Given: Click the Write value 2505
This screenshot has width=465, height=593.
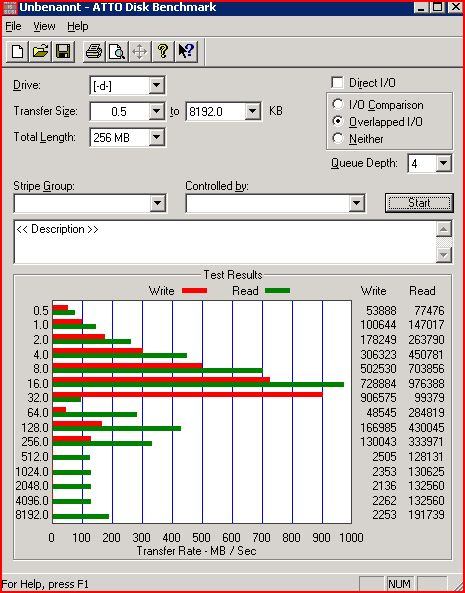Looking at the screenshot, I should point(384,457).
